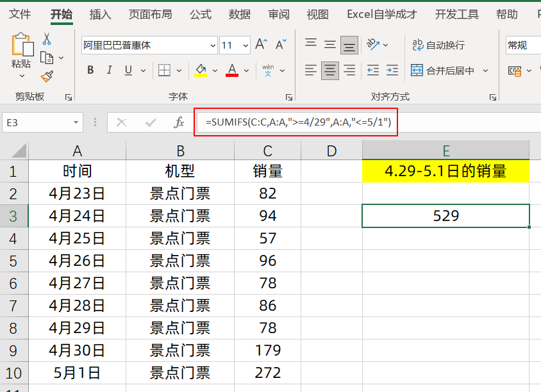Open alignment settings dialog launcher
Screen dimensions: 541x392
pos(493,97)
